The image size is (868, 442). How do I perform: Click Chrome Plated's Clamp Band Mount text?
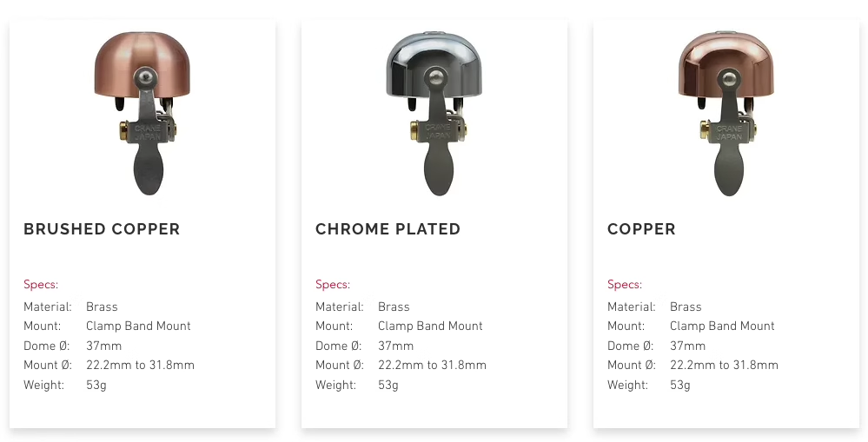click(430, 327)
